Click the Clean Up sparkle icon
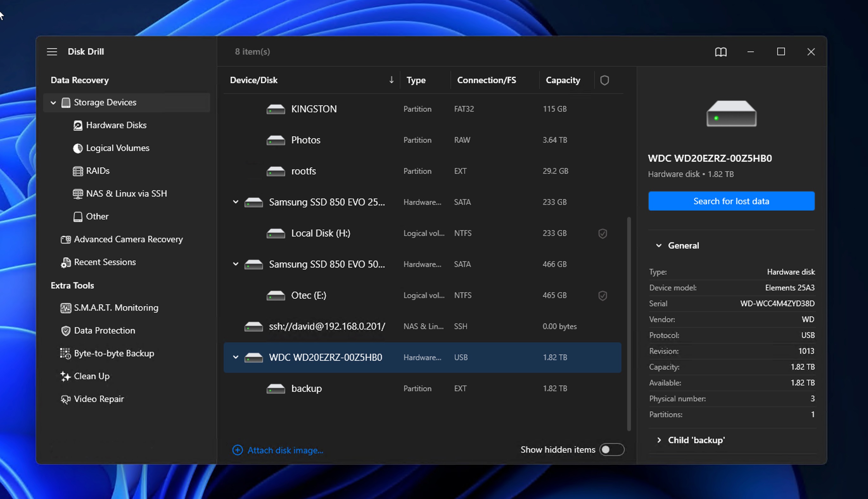 pos(65,376)
